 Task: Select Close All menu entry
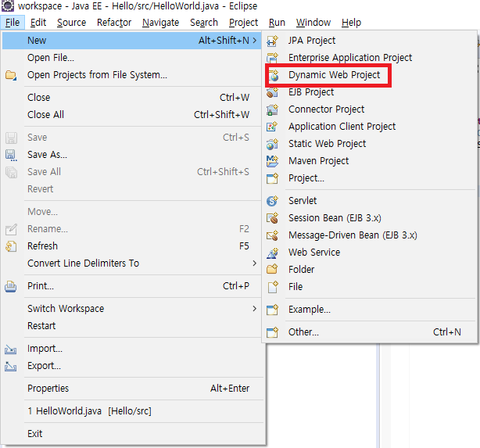click(131, 114)
